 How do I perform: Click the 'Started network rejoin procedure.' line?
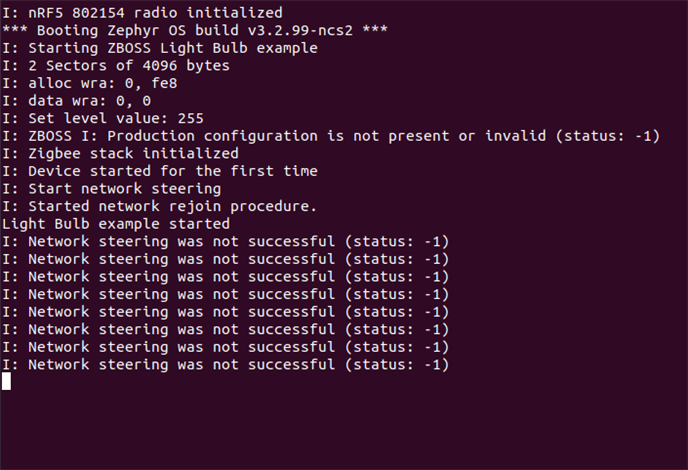click(x=160, y=206)
